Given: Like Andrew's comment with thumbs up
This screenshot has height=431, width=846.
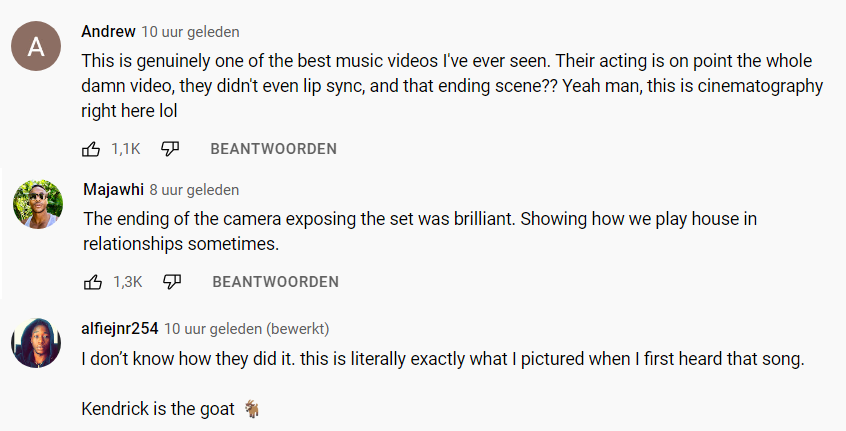Looking at the screenshot, I should (91, 149).
